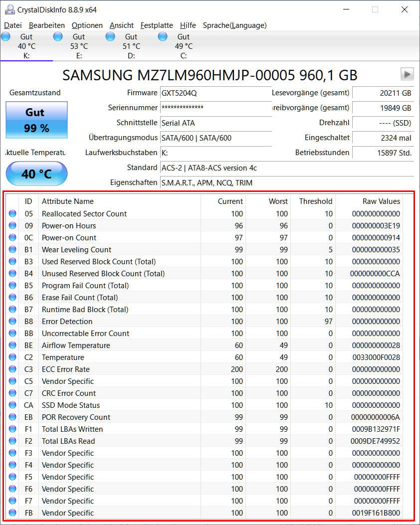Click the Raw Values column header
This screenshot has width=420, height=525.
369,201
